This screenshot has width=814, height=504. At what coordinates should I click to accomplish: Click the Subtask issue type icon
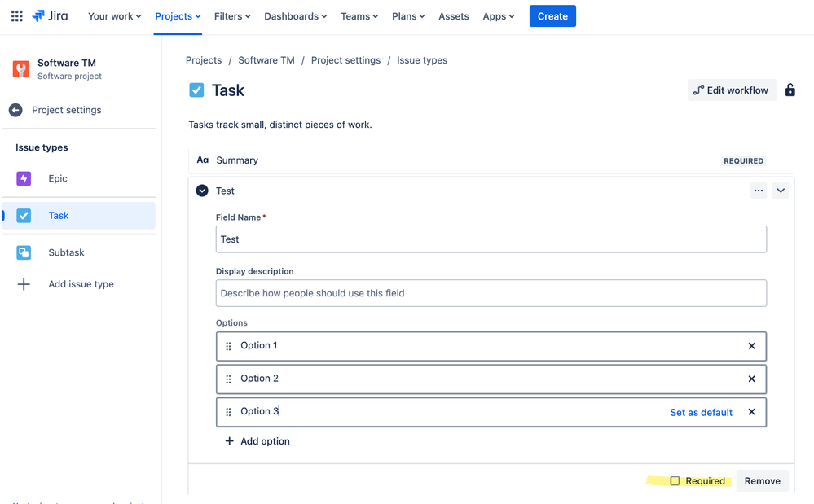coord(24,252)
